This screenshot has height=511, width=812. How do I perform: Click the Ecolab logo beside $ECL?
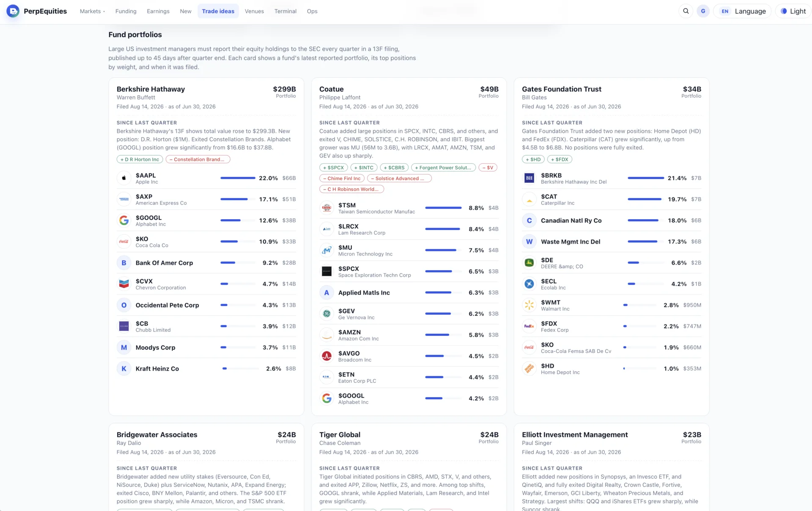click(529, 284)
